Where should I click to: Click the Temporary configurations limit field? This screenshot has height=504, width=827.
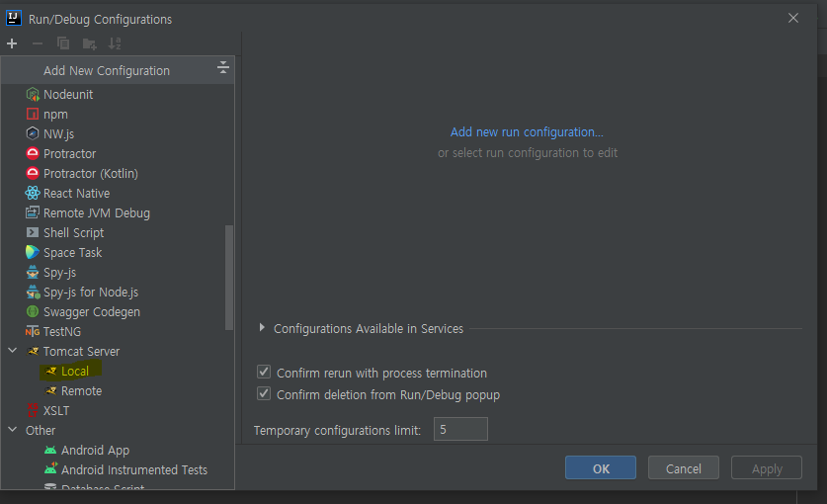(x=460, y=429)
